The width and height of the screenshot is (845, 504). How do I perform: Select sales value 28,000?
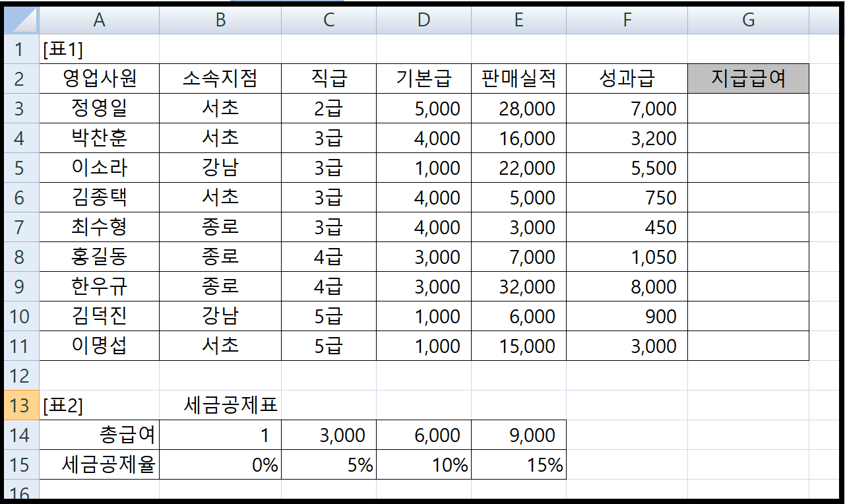click(518, 108)
